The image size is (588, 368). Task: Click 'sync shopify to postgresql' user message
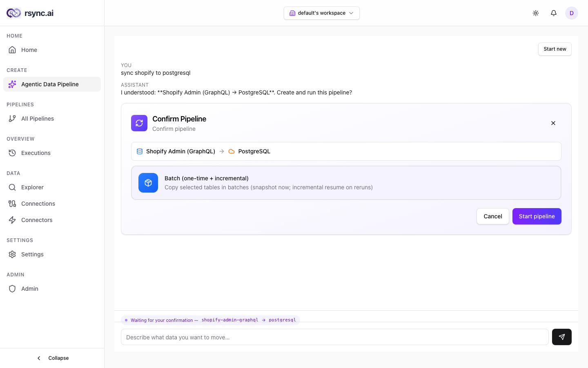(x=156, y=73)
